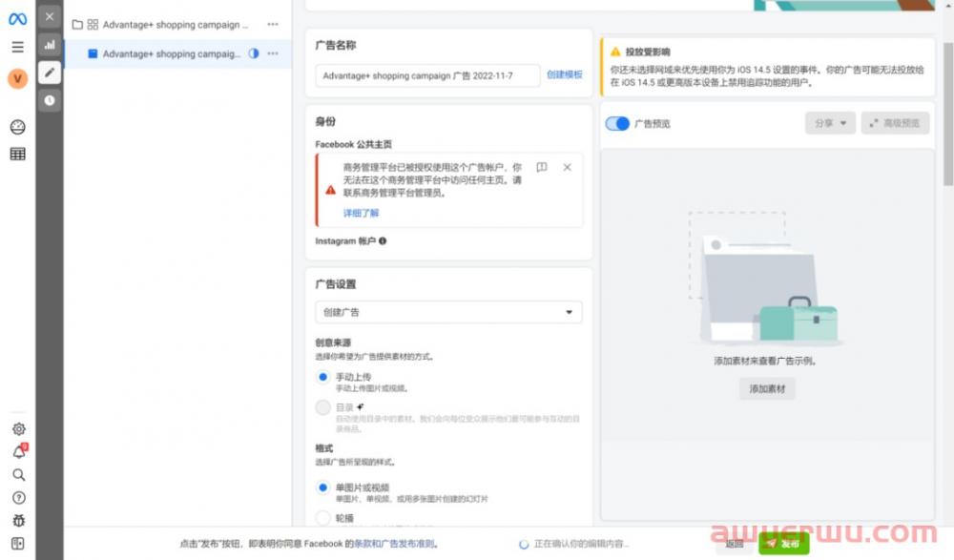This screenshot has height=560, width=954.
Task: Close the editing panel with X
Action: 50,16
